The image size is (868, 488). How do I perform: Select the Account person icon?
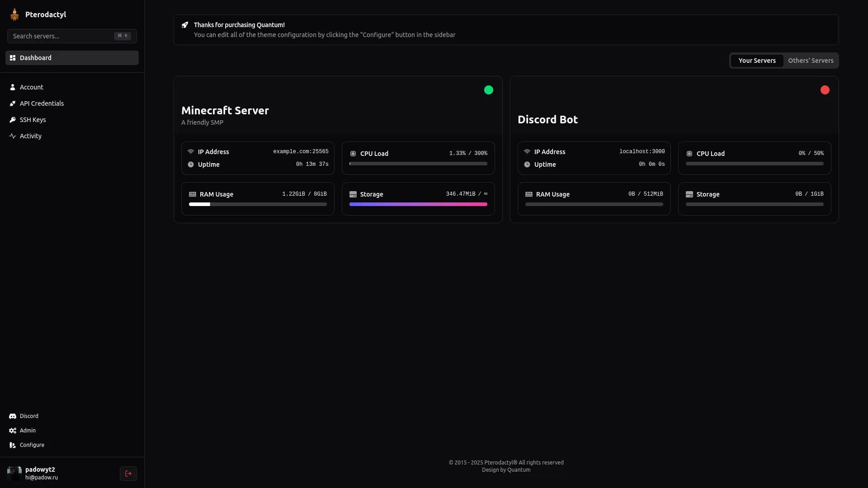pyautogui.click(x=12, y=87)
